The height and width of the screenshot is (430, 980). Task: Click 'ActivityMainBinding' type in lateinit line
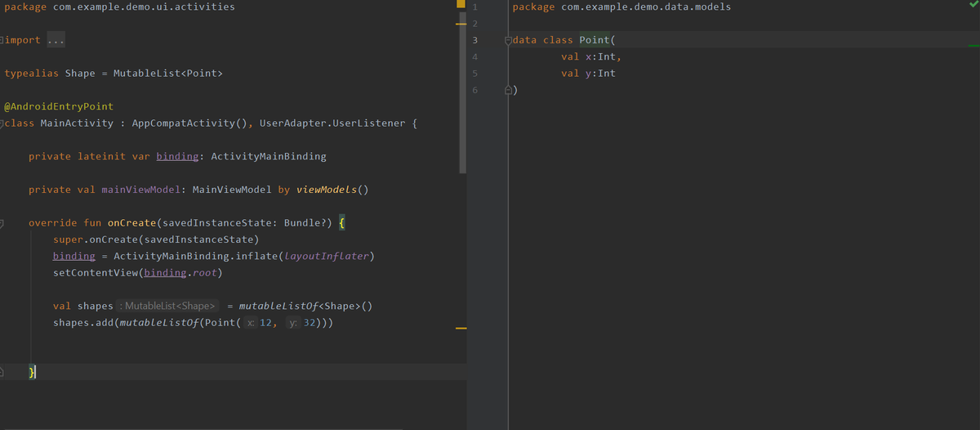coord(268,157)
